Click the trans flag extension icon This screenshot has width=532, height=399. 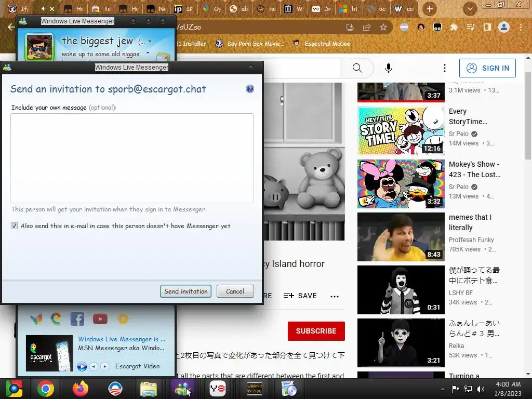point(404,27)
